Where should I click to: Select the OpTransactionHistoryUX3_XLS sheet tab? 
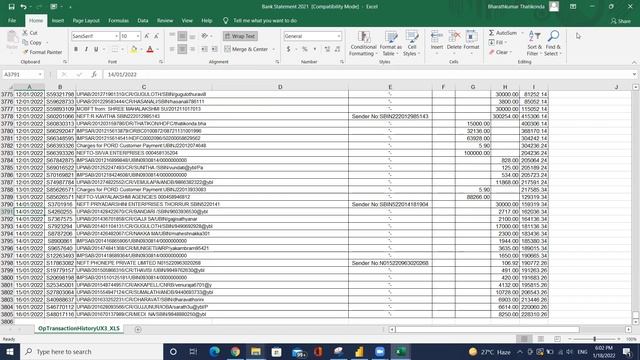(x=79, y=329)
